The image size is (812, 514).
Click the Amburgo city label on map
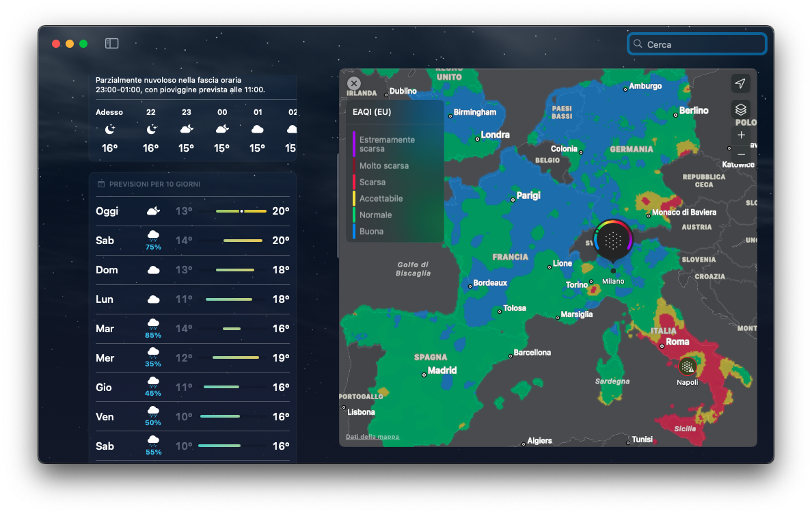click(645, 86)
